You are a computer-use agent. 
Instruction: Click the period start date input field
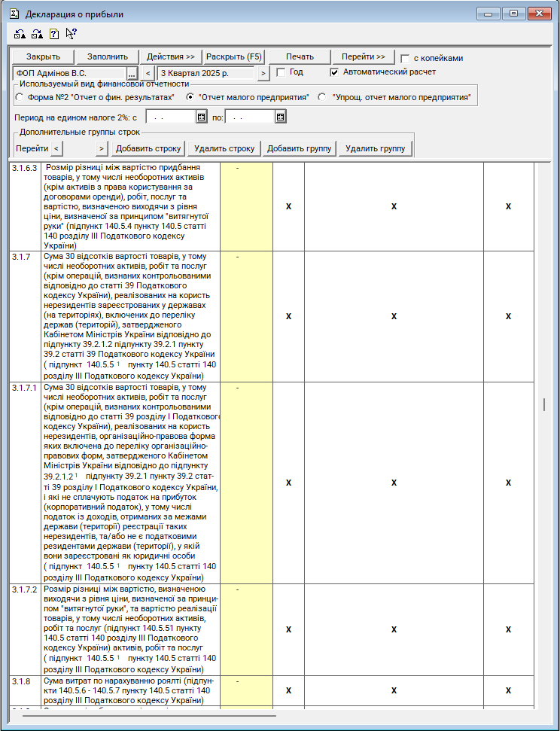point(170,117)
